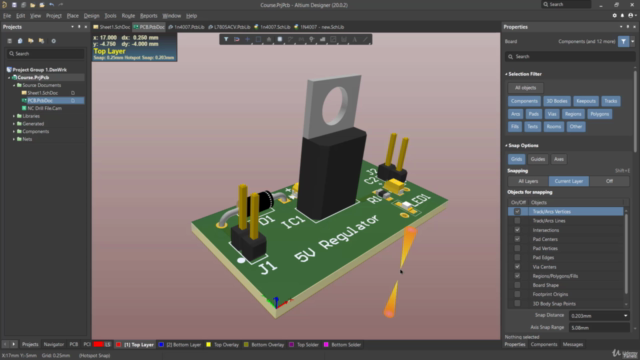Open the Projects panel options dropdown arrow
Image resolution: width=640 pixels, height=360 pixels.
72,27
